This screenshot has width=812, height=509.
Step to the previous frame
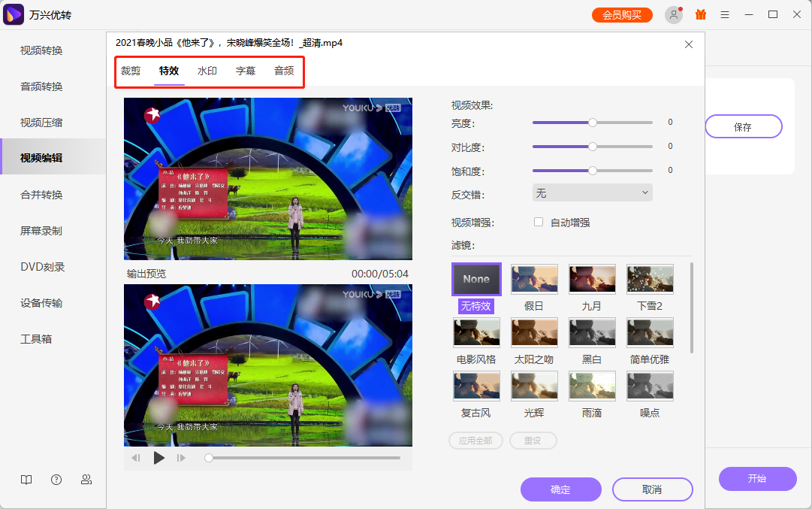(x=136, y=458)
